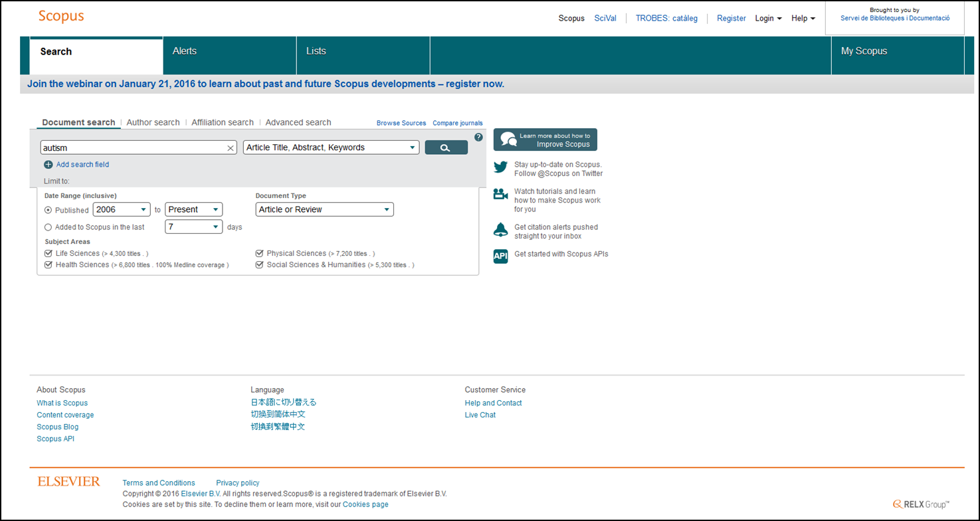
Task: Click the Scopus Blog link
Action: pyautogui.click(x=57, y=427)
